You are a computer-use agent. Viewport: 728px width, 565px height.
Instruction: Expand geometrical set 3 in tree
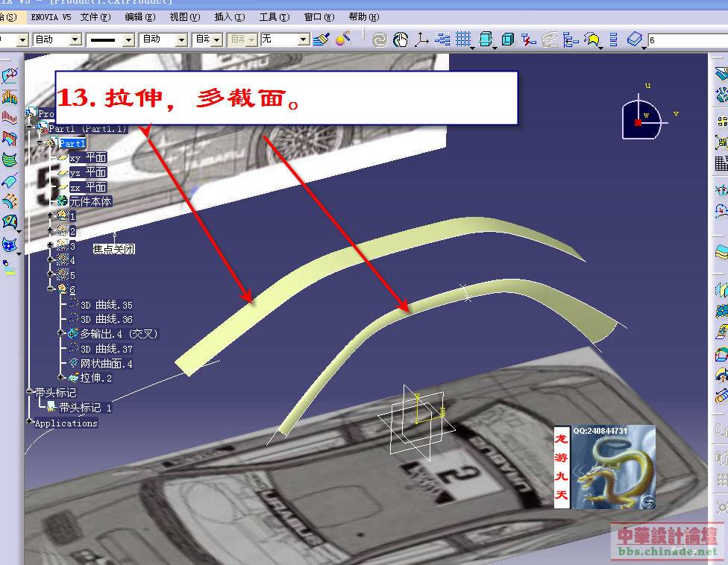50,245
